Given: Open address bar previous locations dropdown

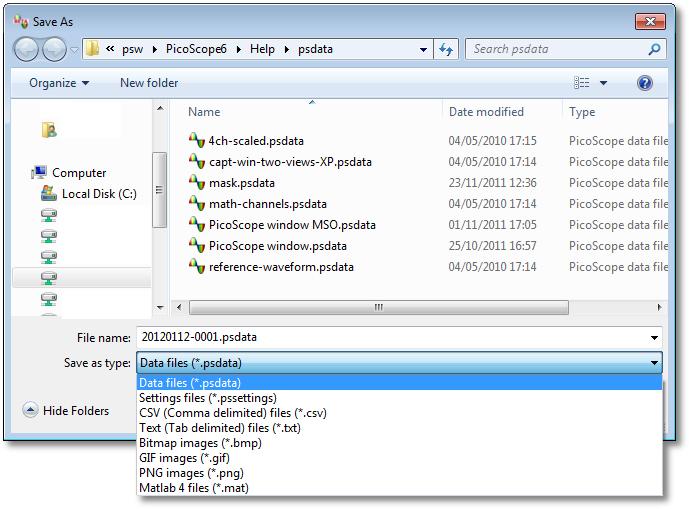Looking at the screenshot, I should pyautogui.click(x=423, y=50).
